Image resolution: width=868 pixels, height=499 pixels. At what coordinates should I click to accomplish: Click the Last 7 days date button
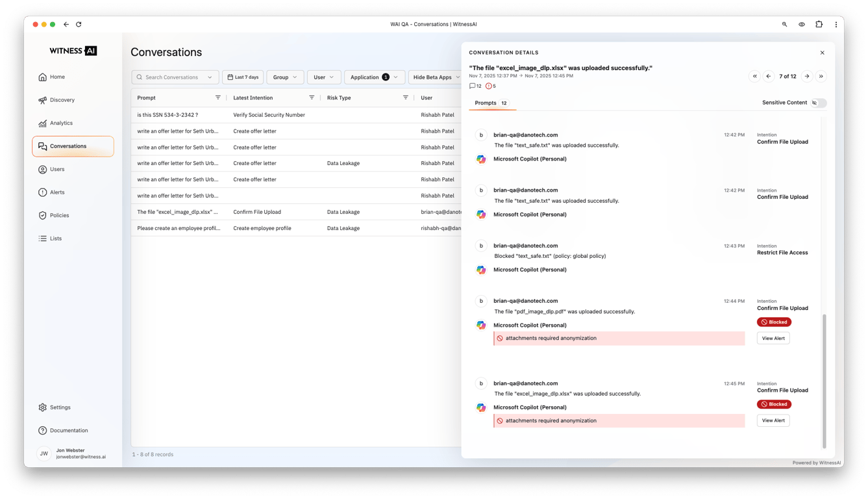243,77
